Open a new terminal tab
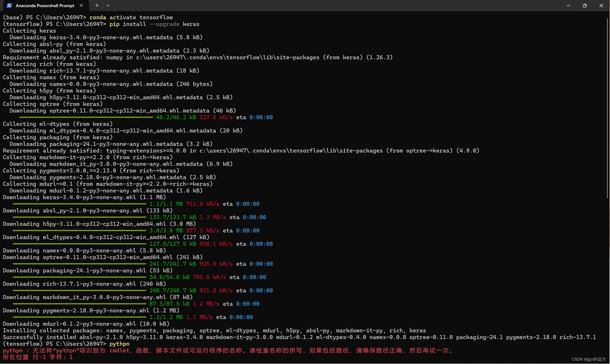The image size is (610, 364). click(x=97, y=5)
